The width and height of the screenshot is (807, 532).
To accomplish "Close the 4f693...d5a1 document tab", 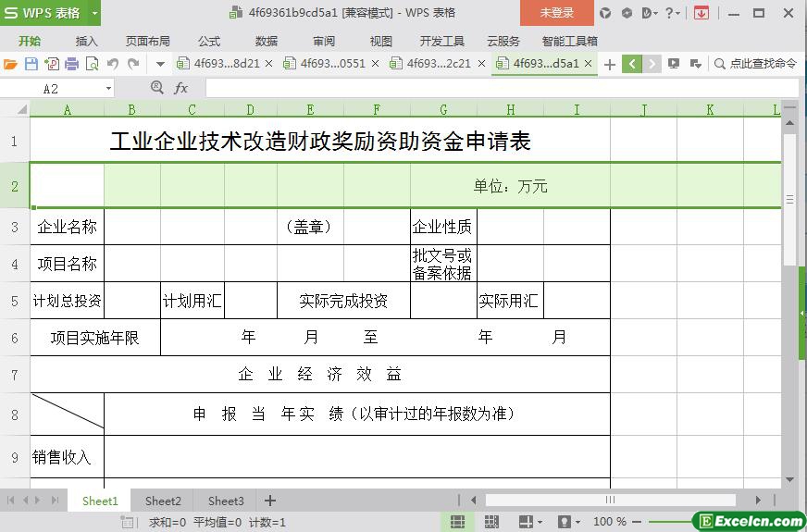I will (589, 64).
